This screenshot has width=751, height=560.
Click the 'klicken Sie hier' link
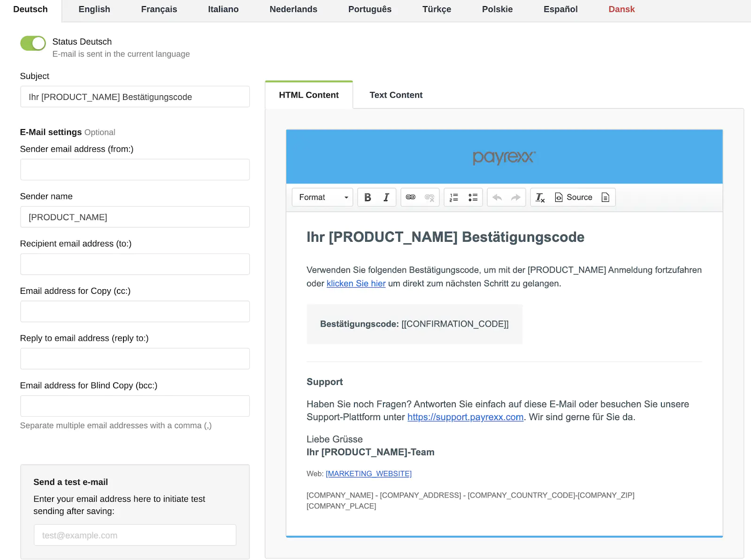tap(356, 284)
